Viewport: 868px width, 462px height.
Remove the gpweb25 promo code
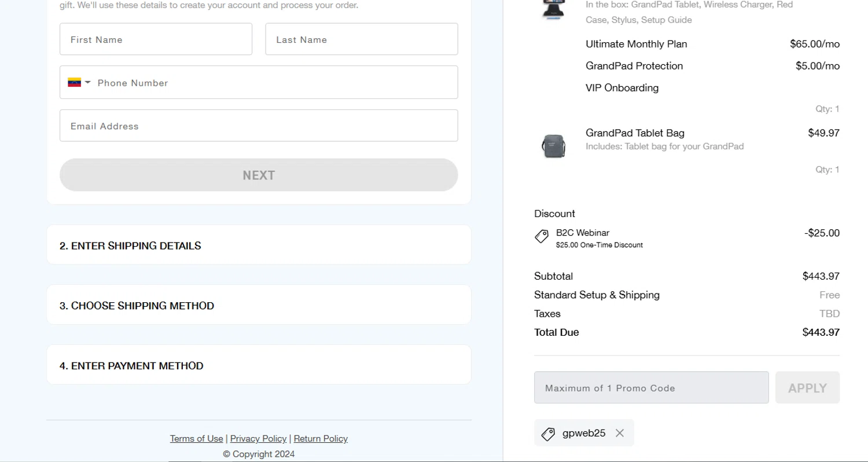[x=620, y=433]
